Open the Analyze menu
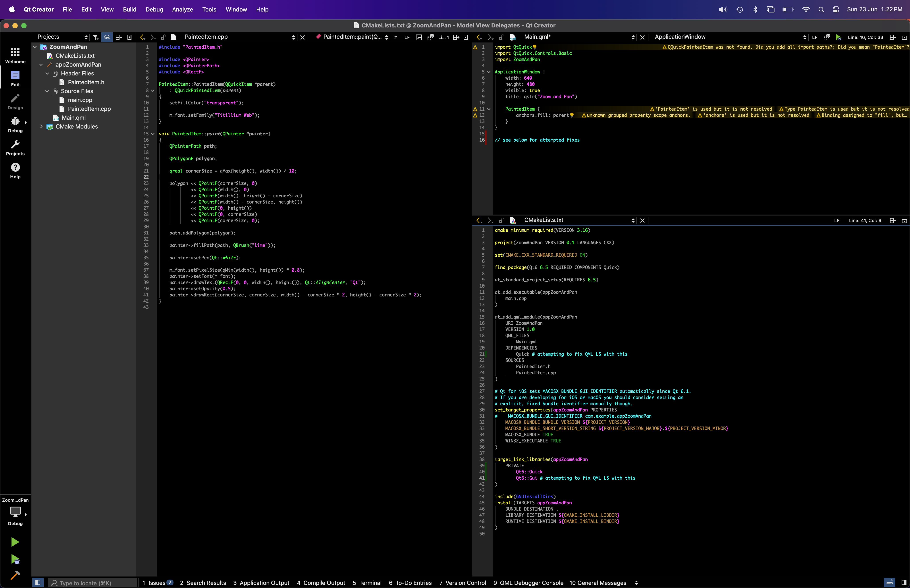This screenshot has height=588, width=910. pyautogui.click(x=182, y=10)
